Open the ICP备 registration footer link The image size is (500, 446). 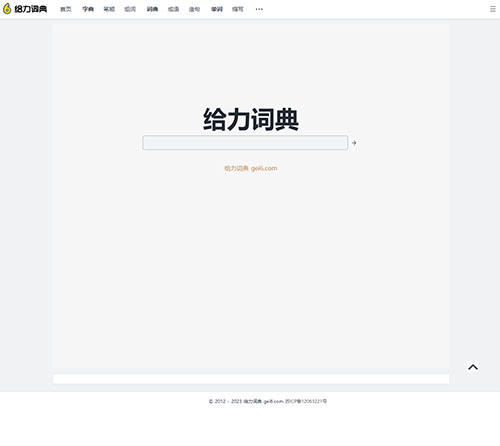coord(306,401)
